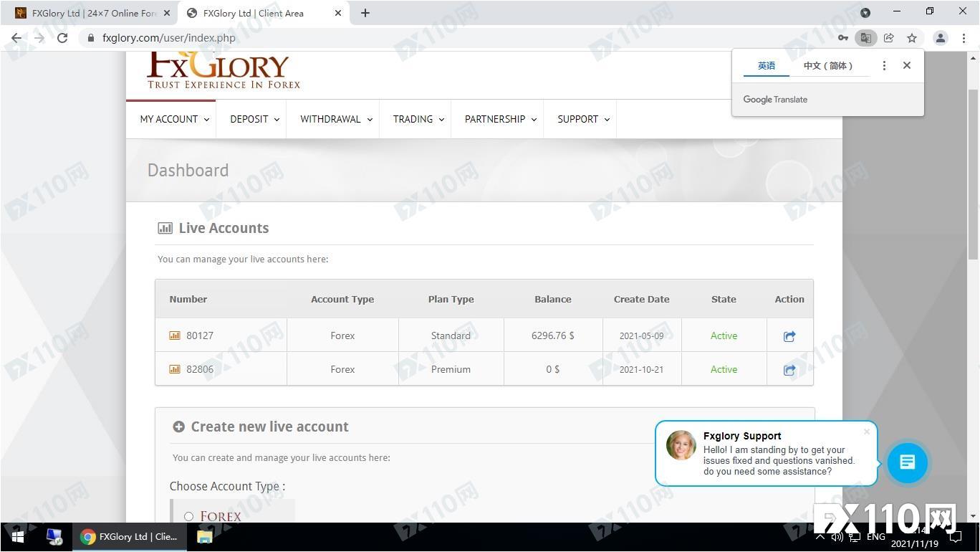980x552 pixels.
Task: Expand the WITHDRAWAL menu
Action: [x=336, y=119]
